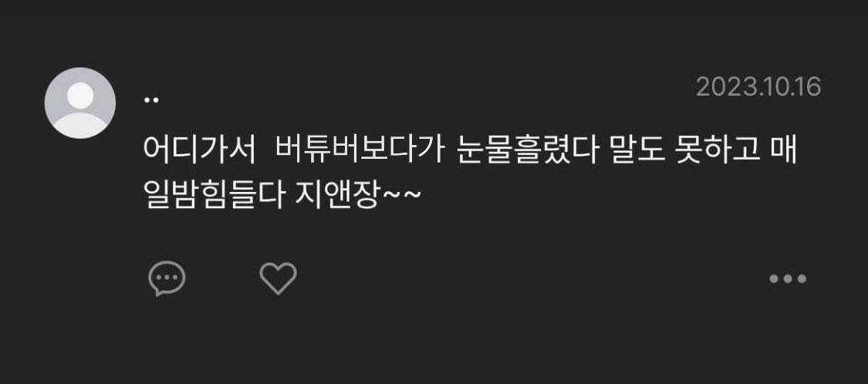Click the tildes after 지앤장

tap(402, 196)
